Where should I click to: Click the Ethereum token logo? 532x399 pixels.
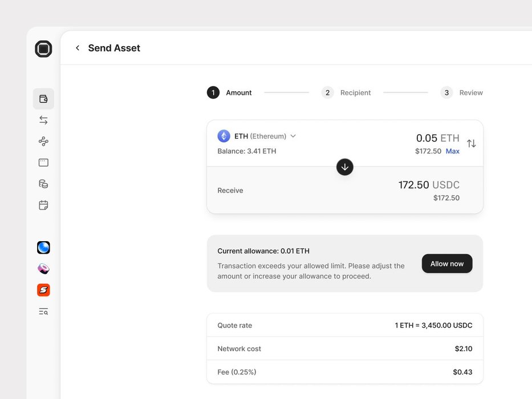224,136
